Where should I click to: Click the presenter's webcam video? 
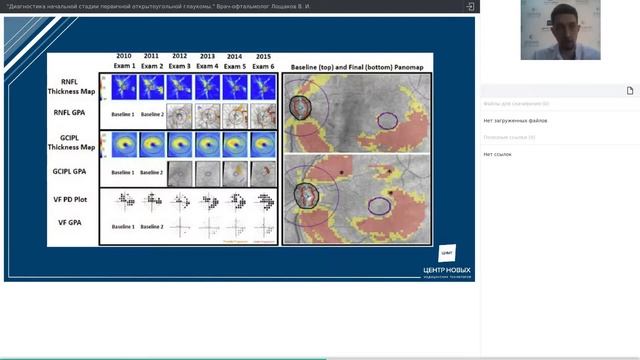pos(560,30)
